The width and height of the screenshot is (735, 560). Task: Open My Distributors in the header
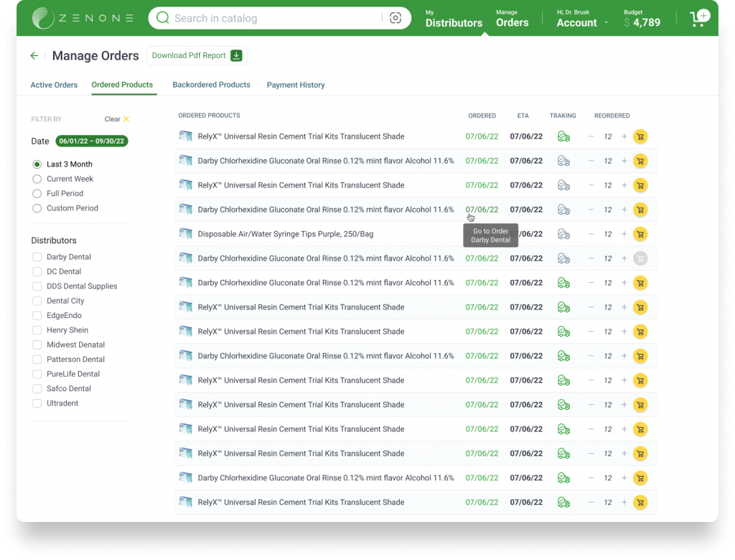tap(454, 19)
